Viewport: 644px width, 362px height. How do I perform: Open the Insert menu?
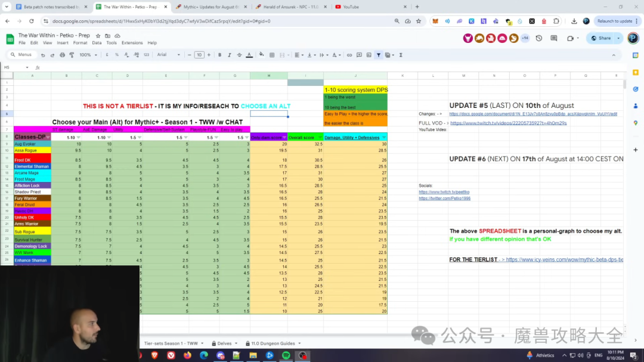tap(63, 43)
